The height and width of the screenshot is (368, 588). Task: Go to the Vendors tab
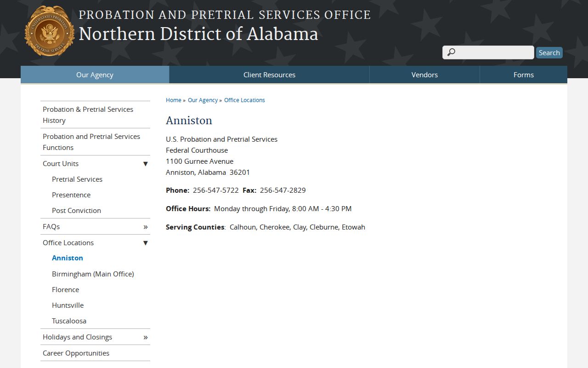(x=424, y=75)
